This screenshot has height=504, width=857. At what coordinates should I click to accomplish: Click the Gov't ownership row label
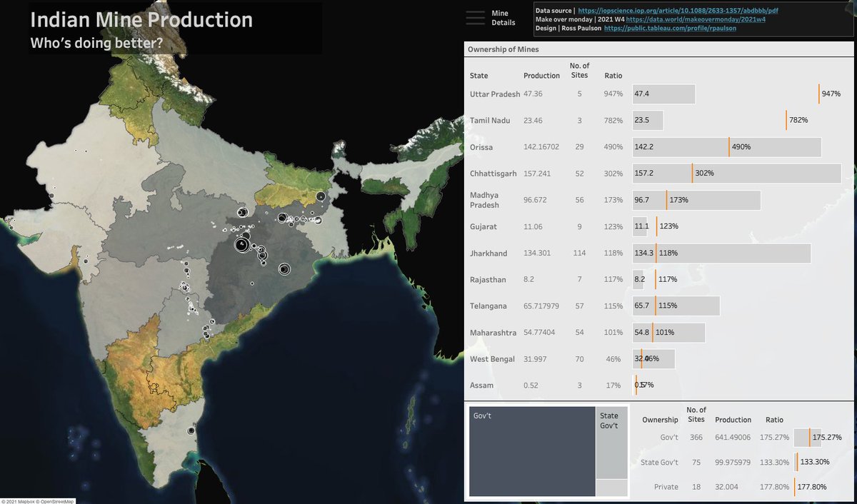669,437
